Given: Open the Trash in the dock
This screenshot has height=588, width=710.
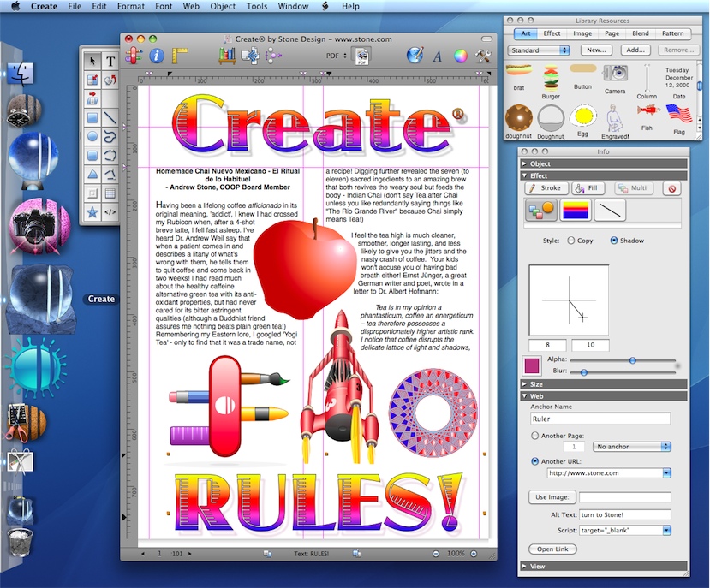Looking at the screenshot, I should coord(21,542).
